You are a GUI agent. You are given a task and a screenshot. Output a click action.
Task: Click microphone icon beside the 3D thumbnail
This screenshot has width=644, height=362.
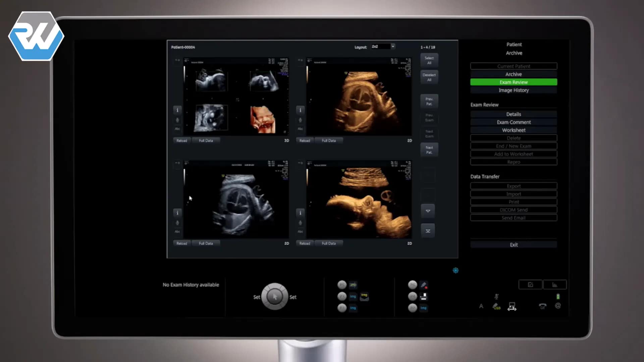[x=177, y=120]
